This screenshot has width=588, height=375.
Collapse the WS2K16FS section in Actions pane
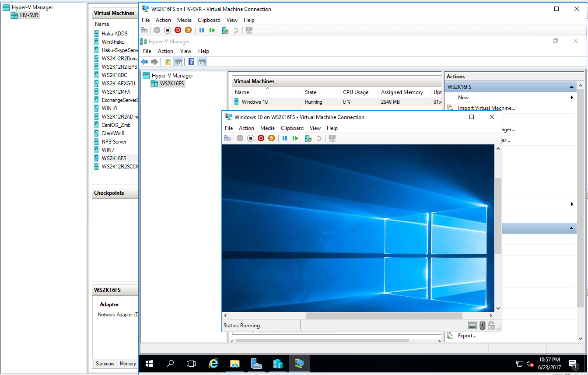point(572,87)
